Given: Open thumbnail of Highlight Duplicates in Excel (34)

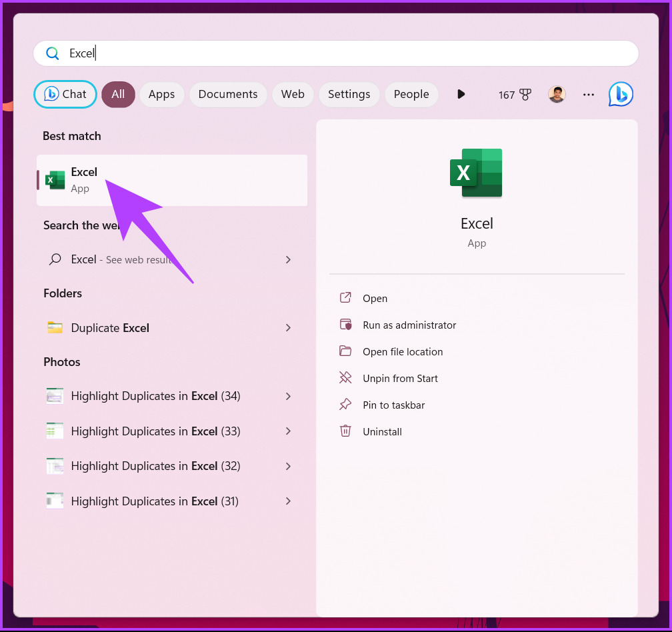Looking at the screenshot, I should pos(55,396).
